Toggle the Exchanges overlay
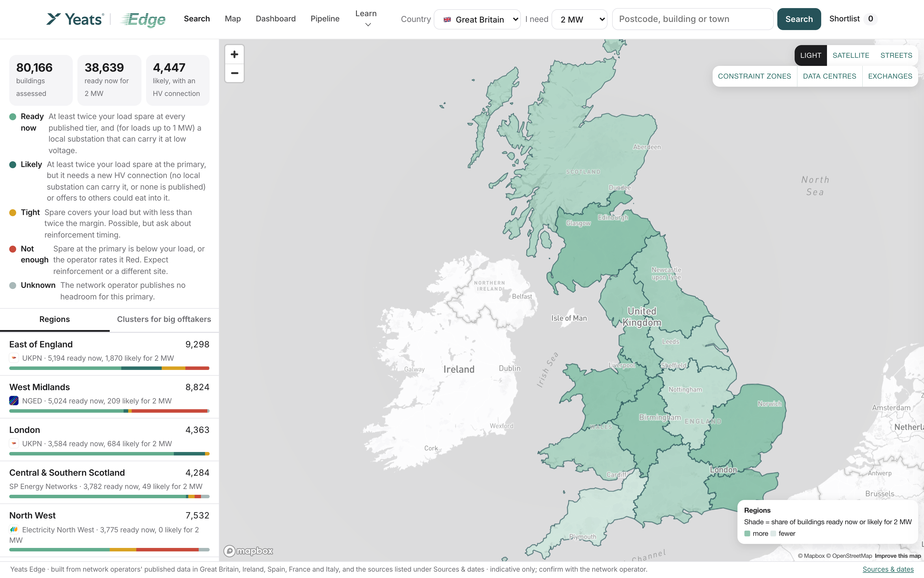Screen dimensions: 924x578 [x=890, y=76]
